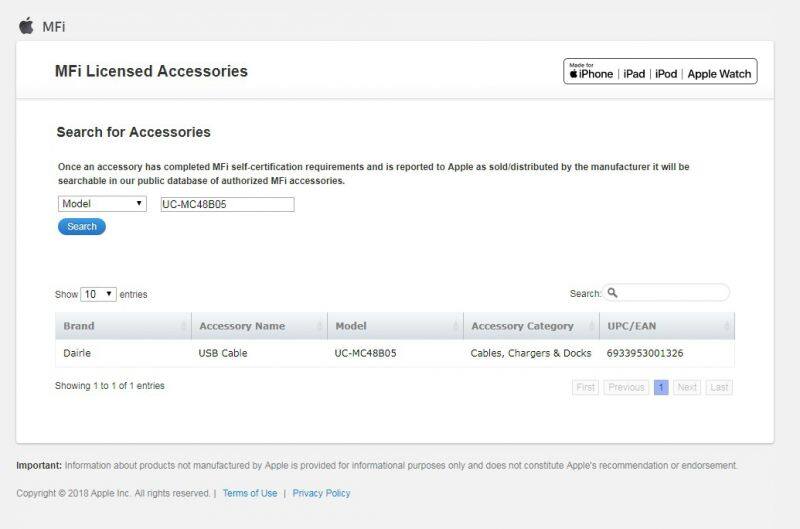Click the Next page button
Screen dimensions: 800x529
pos(686,387)
